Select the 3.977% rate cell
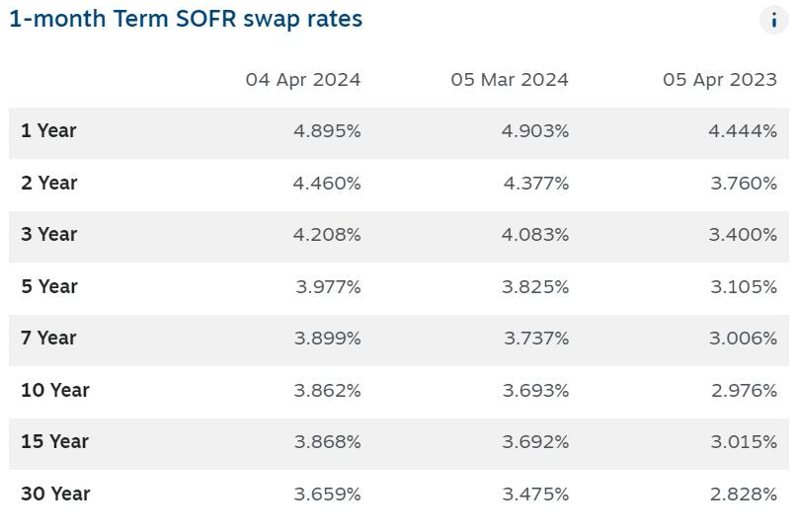797x532 pixels. click(328, 286)
